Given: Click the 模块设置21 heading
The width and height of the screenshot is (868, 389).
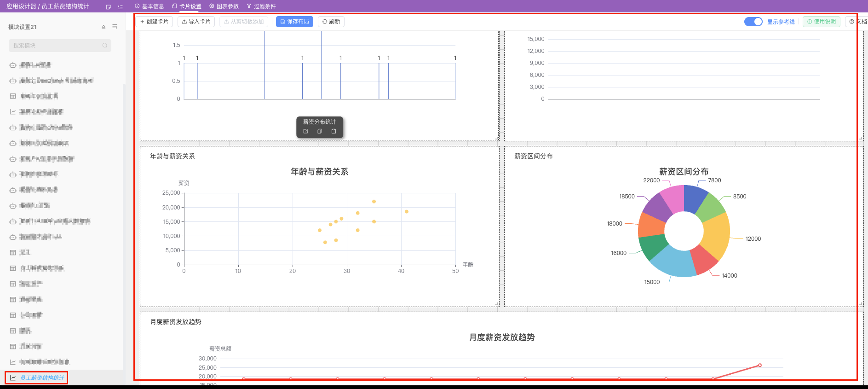Looking at the screenshot, I should (23, 27).
